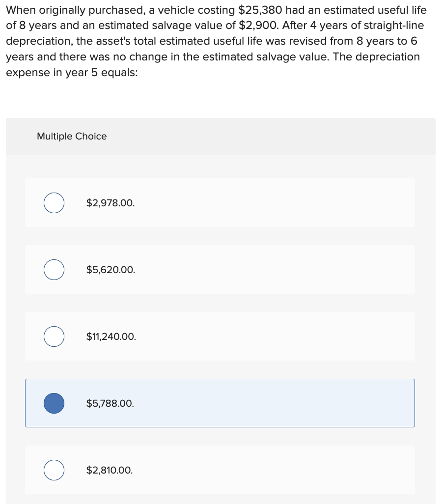Click the "$2,810.00" answer text
This screenshot has width=442, height=504.
[x=110, y=470]
